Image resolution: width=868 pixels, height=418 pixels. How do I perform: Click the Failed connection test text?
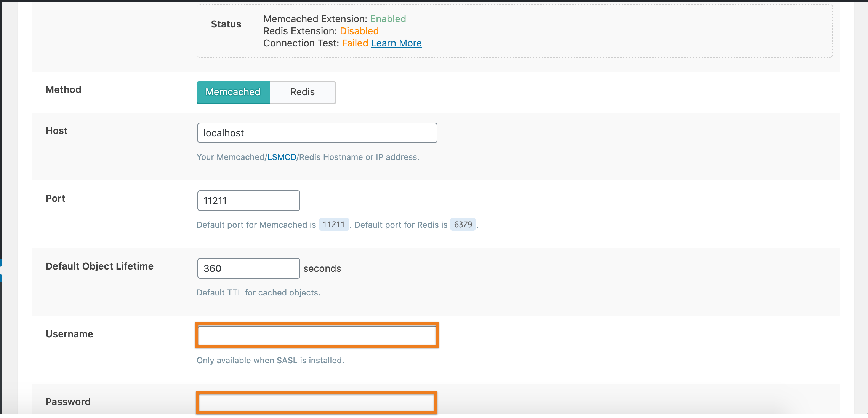pos(355,43)
